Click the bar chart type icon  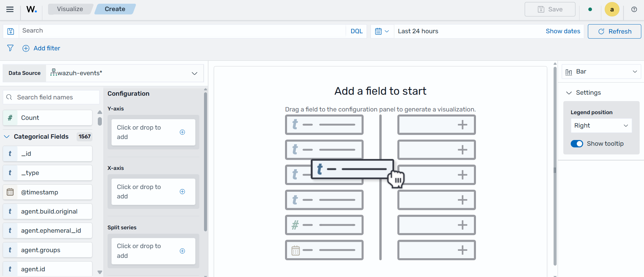(x=569, y=72)
